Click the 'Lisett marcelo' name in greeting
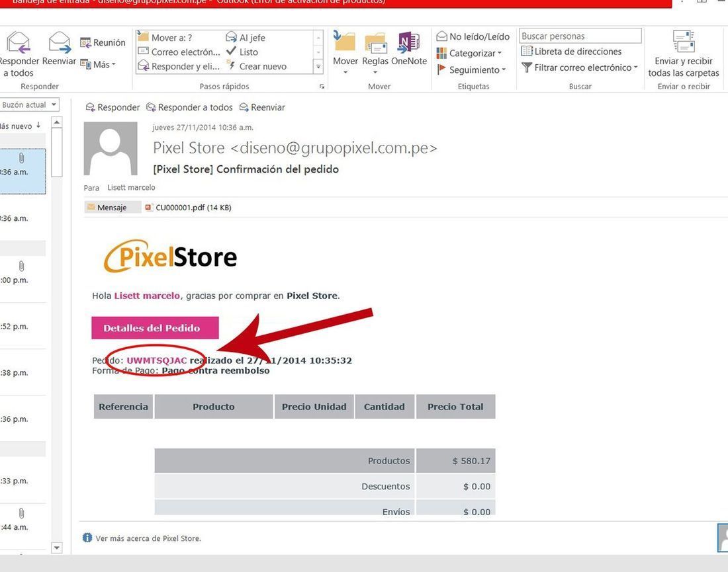This screenshot has height=572, width=728. (147, 296)
